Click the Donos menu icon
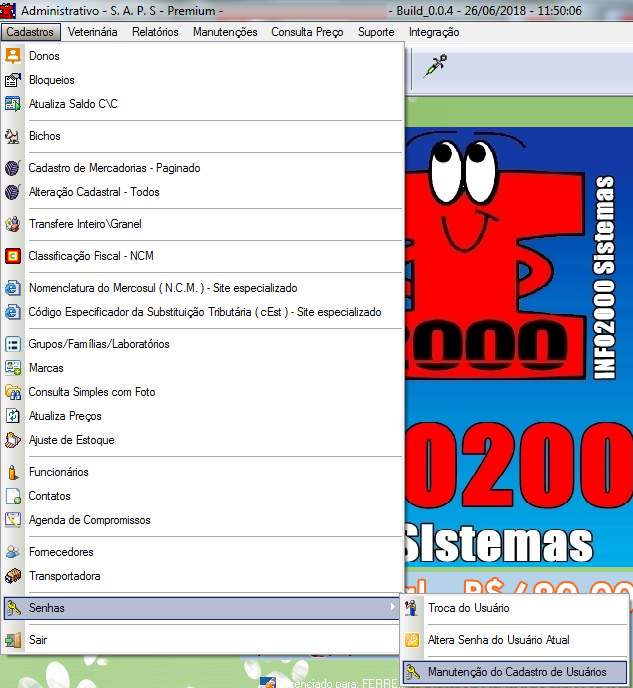 pyautogui.click(x=13, y=56)
